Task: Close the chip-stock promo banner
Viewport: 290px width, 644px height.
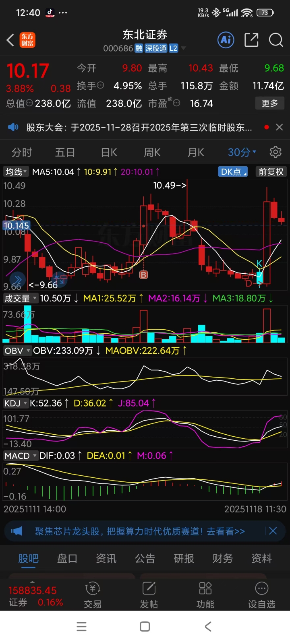Action: pos(273,531)
